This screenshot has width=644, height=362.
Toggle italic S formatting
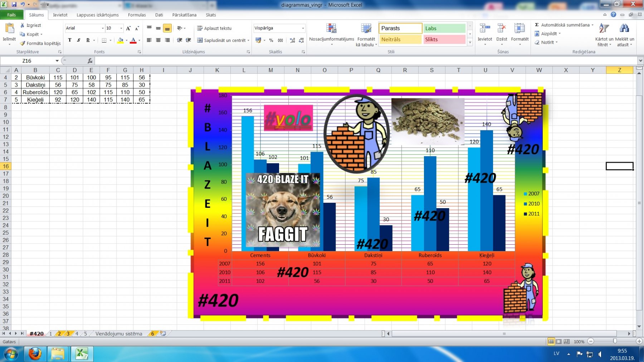coord(79,40)
